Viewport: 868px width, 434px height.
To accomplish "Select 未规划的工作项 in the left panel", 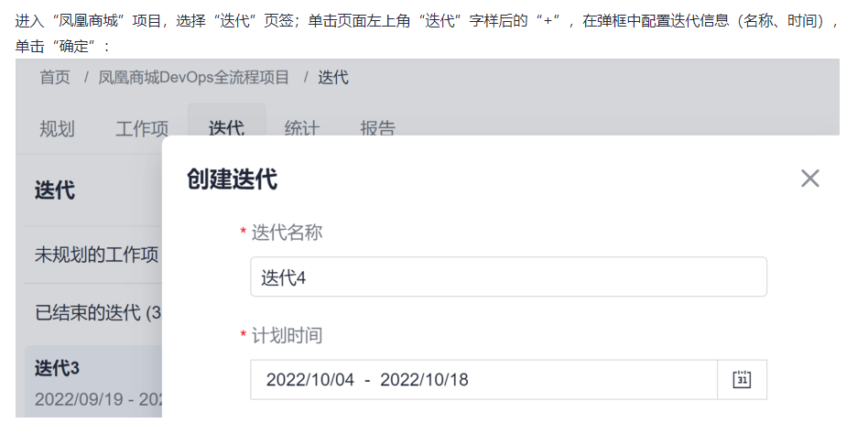I will (96, 255).
